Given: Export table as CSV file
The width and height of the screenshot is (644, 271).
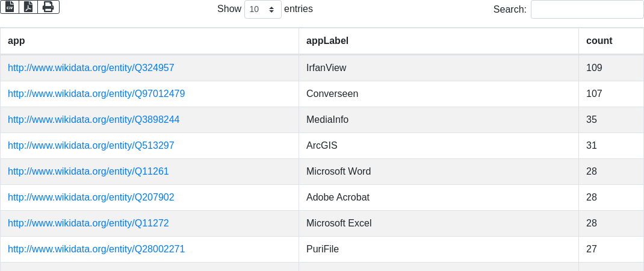Looking at the screenshot, I should (x=10, y=7).
